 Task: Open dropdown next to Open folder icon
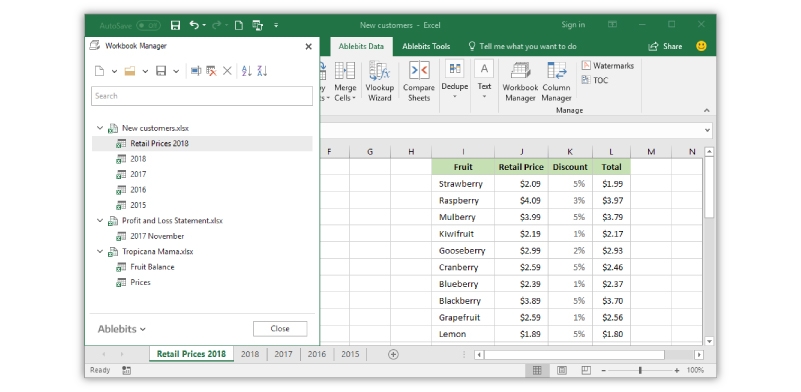(x=145, y=72)
